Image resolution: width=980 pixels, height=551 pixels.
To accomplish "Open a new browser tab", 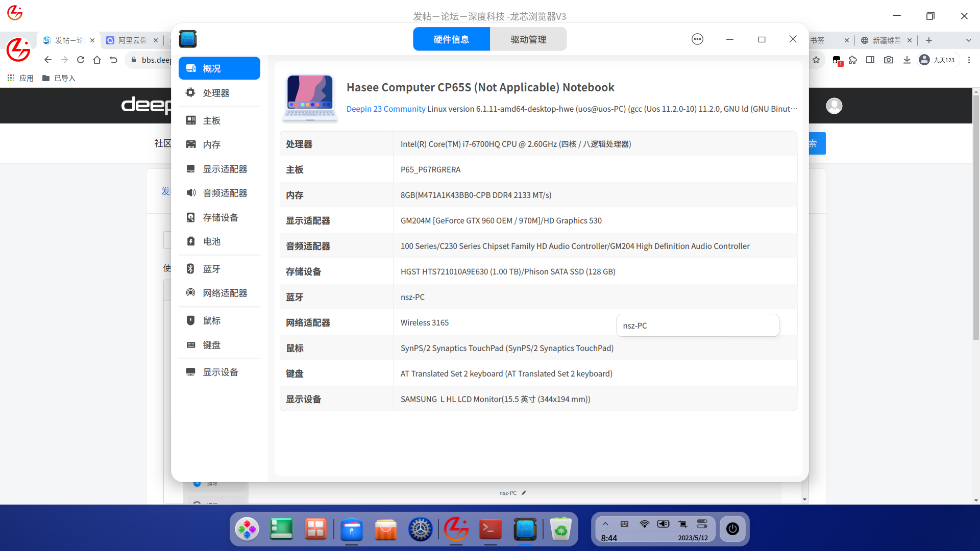I will click(929, 40).
